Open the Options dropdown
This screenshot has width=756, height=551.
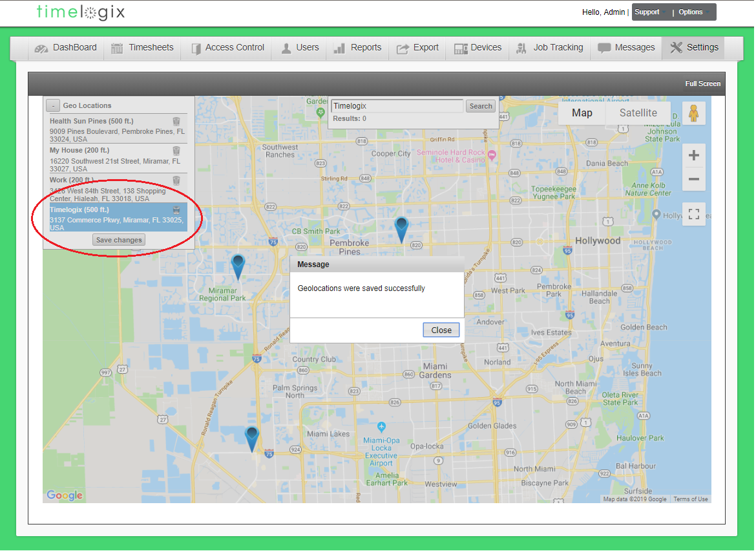coord(693,12)
